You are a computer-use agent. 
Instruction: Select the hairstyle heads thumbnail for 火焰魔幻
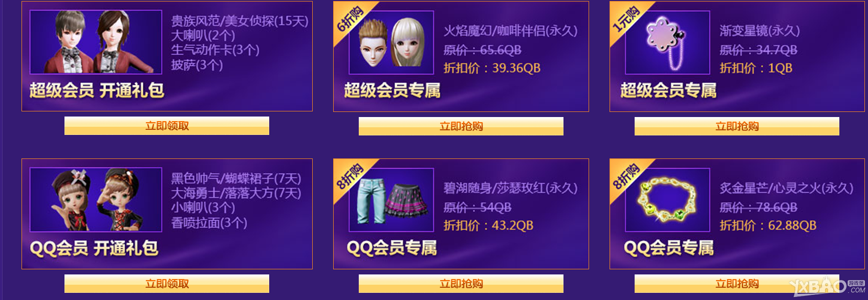click(392, 42)
